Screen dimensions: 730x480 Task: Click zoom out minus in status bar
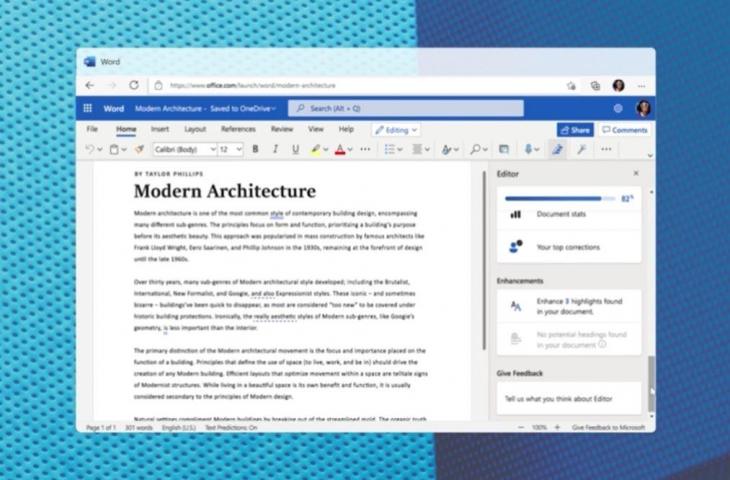click(521, 427)
